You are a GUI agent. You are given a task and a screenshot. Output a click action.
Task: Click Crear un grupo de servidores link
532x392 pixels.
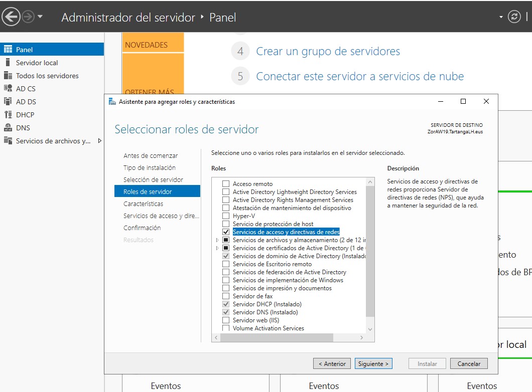[328, 51]
